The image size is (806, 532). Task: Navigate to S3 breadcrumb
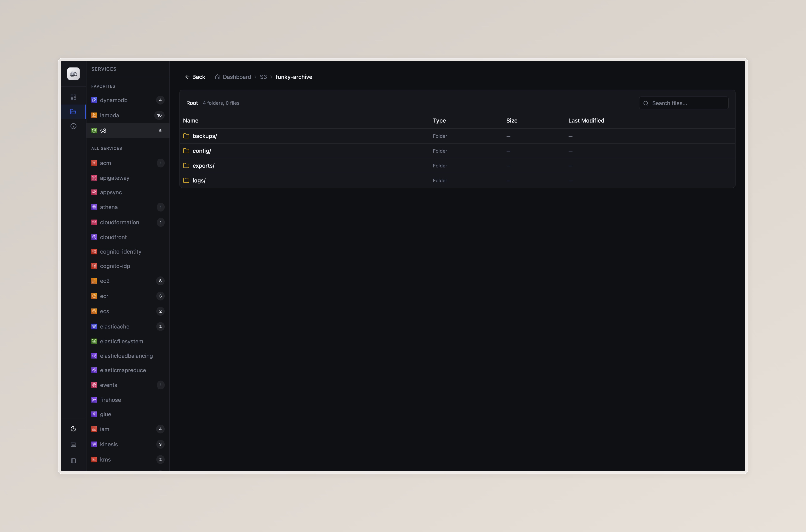(263, 77)
